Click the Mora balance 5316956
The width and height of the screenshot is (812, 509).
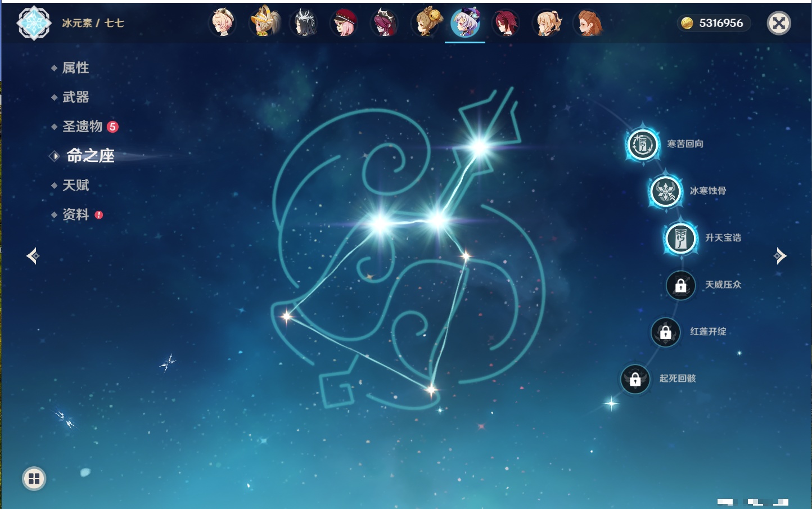coord(721,23)
